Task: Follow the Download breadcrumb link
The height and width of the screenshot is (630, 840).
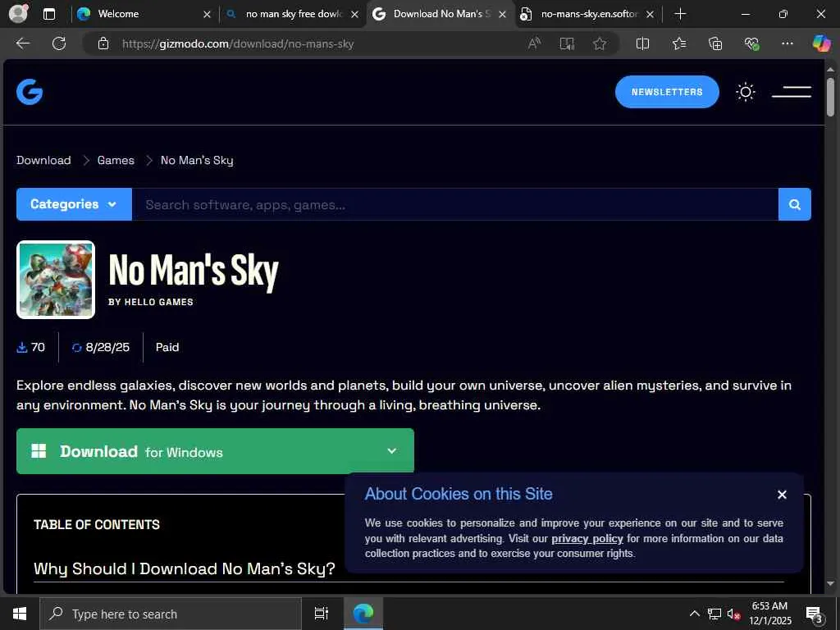Action: pos(43,160)
